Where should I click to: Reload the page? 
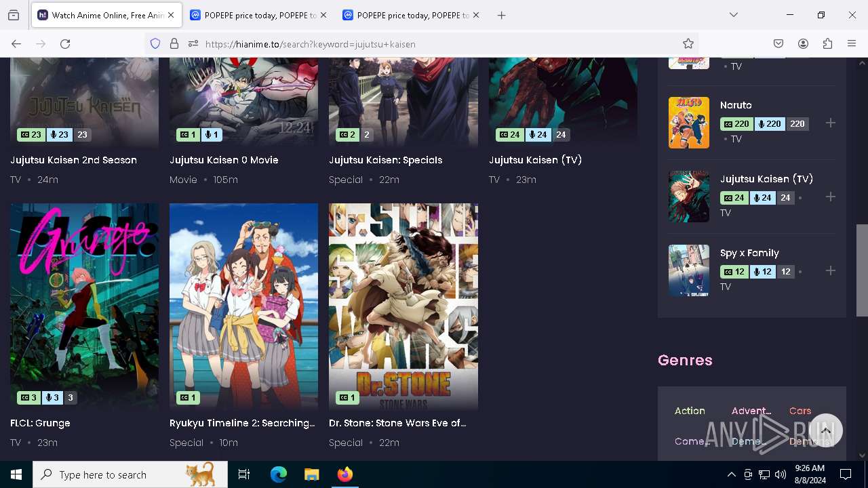[65, 44]
